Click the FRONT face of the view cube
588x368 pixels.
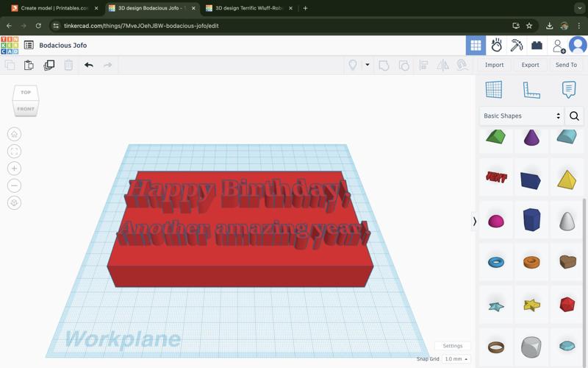[26, 108]
